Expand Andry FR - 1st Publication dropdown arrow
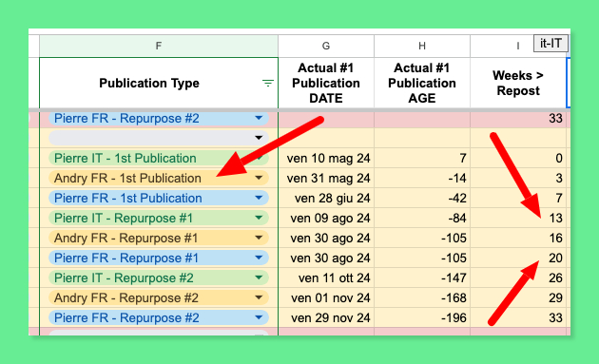This screenshot has height=364, width=599. [x=259, y=178]
